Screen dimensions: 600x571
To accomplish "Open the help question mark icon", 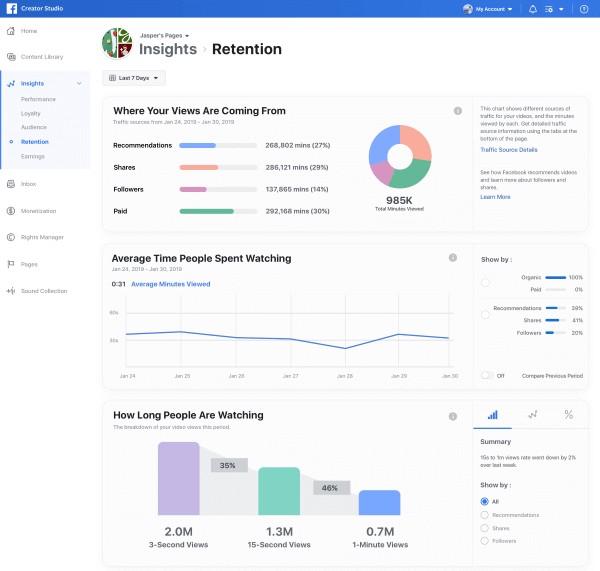I will coord(584,9).
